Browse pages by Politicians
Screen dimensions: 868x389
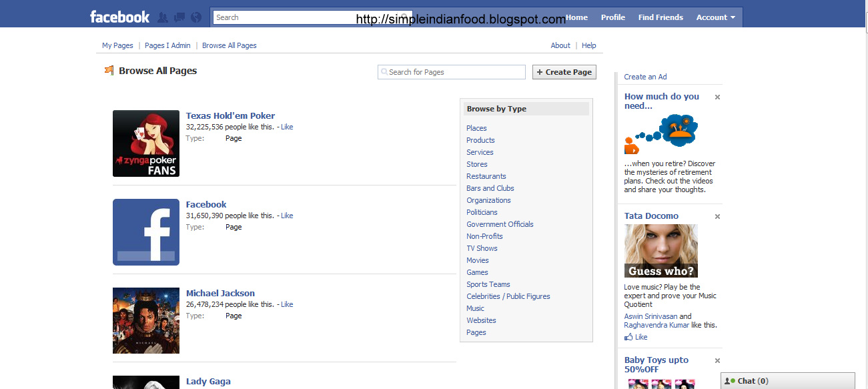point(482,212)
